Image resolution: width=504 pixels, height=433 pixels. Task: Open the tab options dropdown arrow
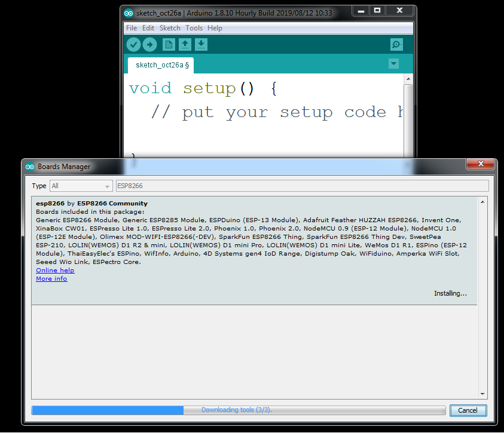coord(394,63)
